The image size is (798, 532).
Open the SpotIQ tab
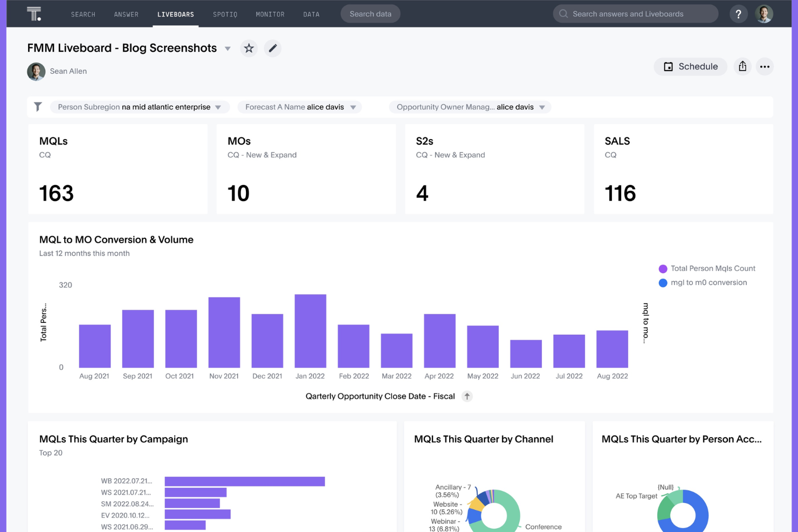coord(225,15)
